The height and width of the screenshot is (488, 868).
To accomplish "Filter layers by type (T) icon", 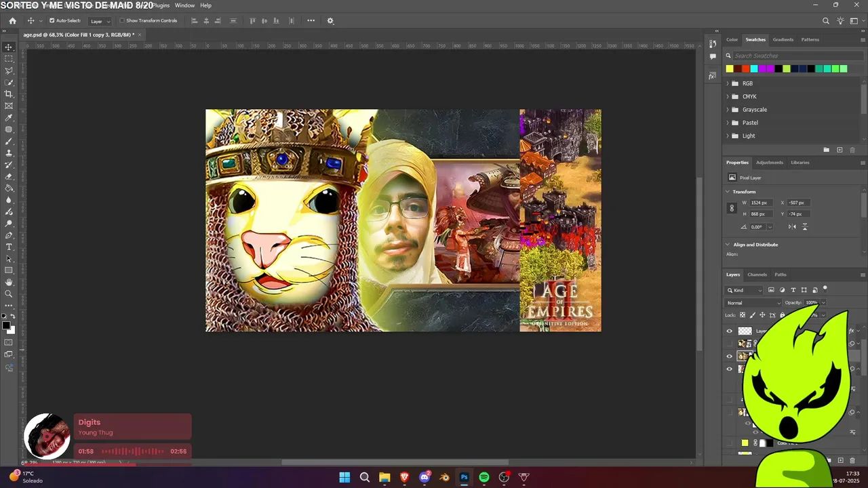I will pos(793,290).
